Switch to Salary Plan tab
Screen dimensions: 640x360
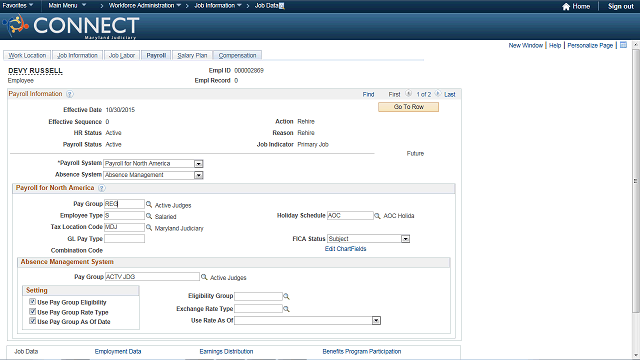(x=192, y=56)
